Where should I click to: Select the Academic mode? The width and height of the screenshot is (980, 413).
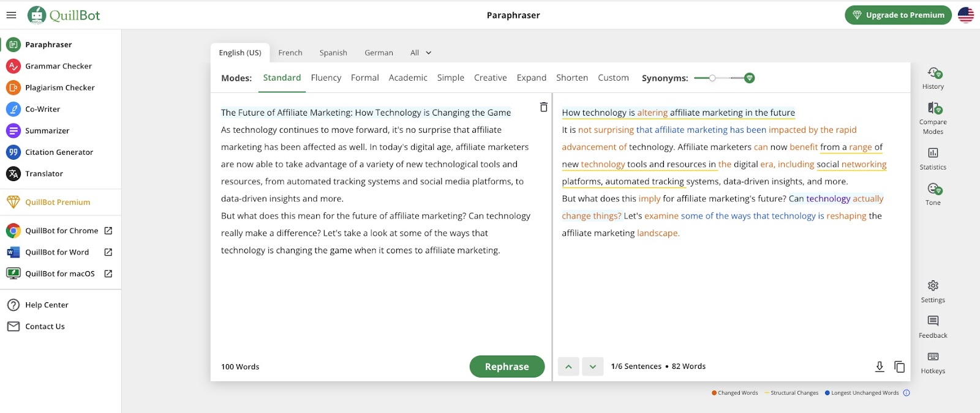click(x=408, y=78)
